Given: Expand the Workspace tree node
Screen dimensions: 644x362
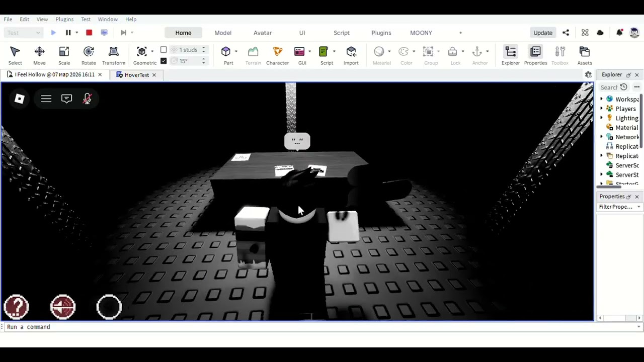Looking at the screenshot, I should 602,99.
